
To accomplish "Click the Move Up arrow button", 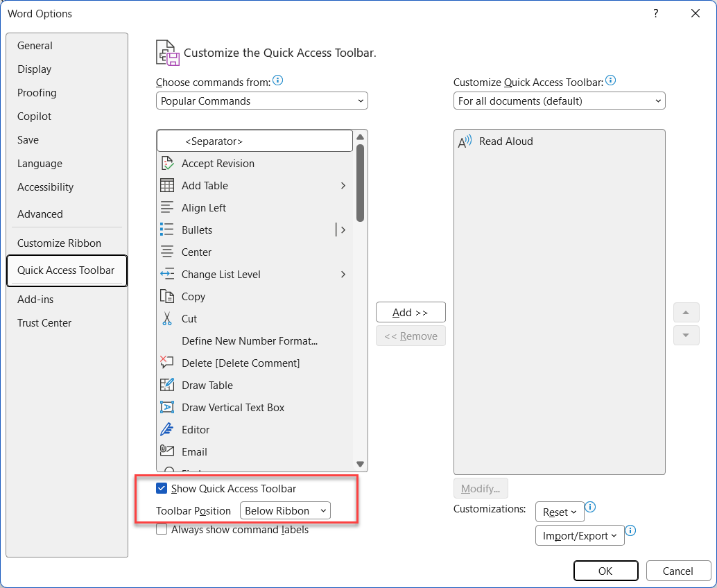I will pos(686,313).
